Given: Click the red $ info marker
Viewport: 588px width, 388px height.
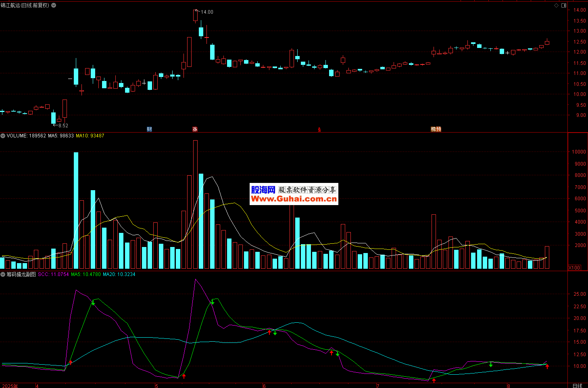Looking at the screenshot, I should 319,130.
